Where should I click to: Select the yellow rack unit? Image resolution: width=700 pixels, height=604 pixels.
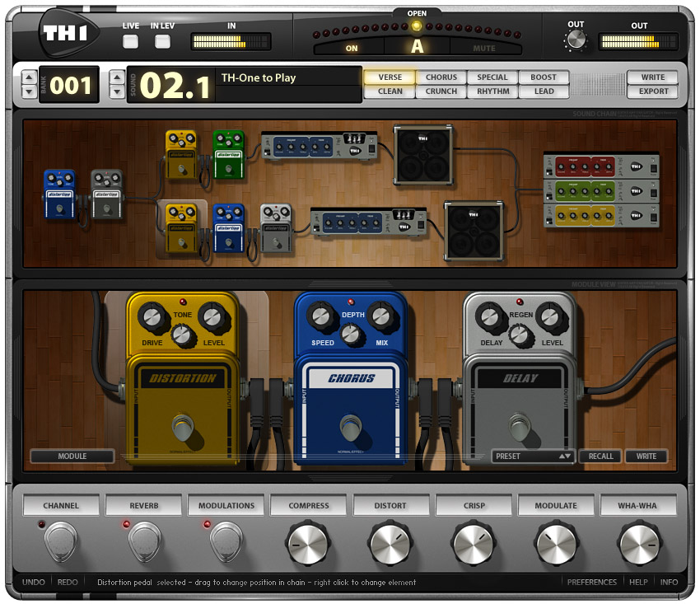point(601,216)
